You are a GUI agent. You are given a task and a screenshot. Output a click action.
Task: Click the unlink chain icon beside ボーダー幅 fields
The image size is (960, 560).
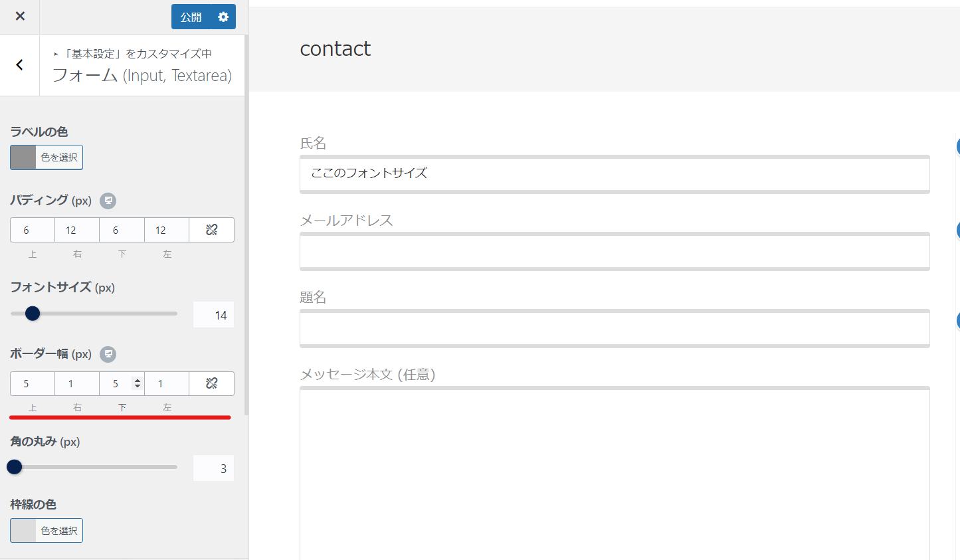pyautogui.click(x=211, y=383)
